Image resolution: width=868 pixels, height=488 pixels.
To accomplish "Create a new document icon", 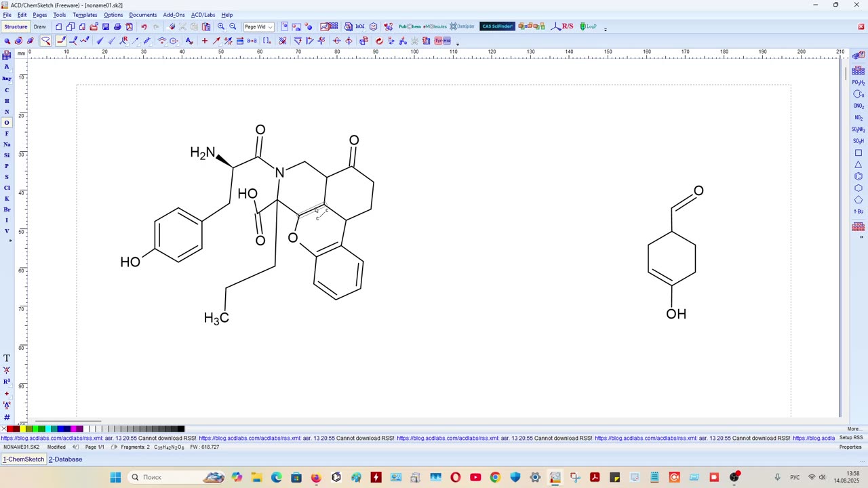I will pyautogui.click(x=58, y=26).
